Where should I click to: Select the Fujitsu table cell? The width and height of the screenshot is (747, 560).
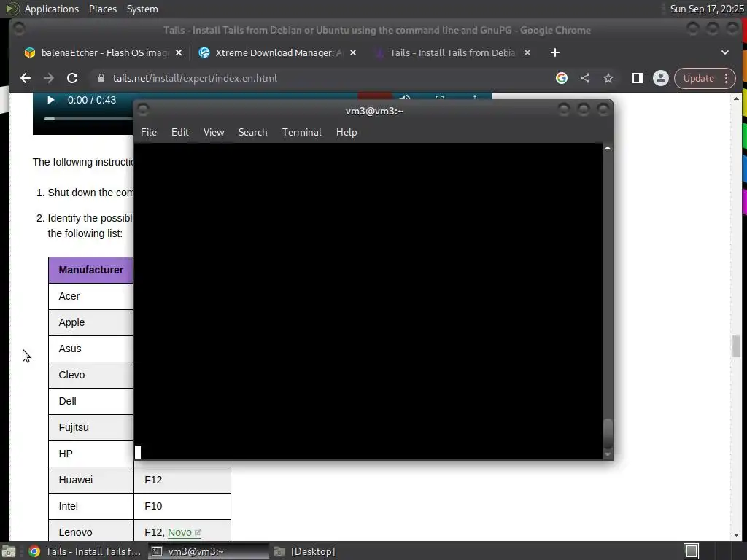(x=91, y=427)
